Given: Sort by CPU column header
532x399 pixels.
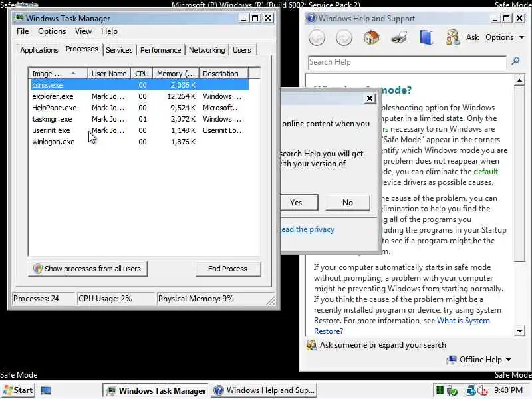Looking at the screenshot, I should click(142, 74).
